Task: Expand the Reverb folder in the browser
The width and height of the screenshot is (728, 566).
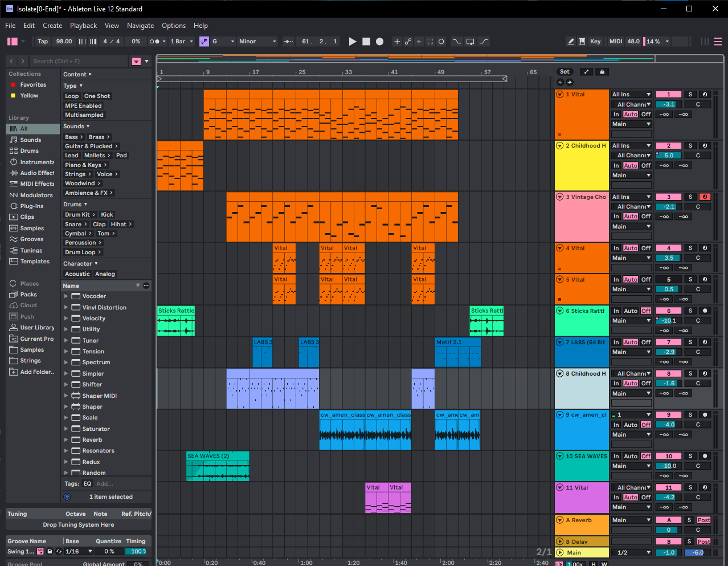Action: coord(66,440)
